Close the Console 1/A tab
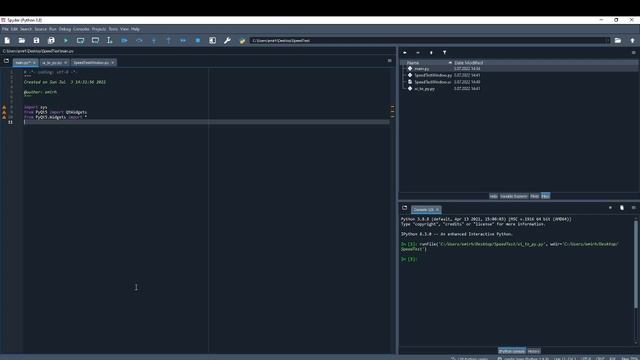Viewport: 640px width, 360px height. point(437,210)
